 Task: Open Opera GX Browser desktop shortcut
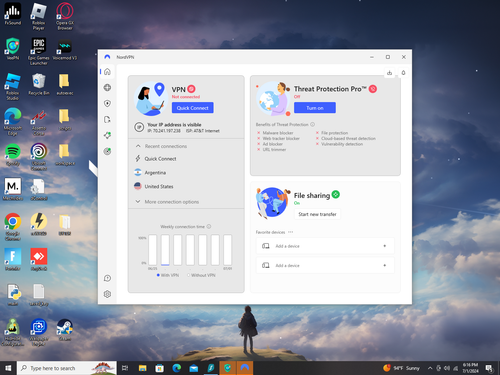tap(65, 16)
